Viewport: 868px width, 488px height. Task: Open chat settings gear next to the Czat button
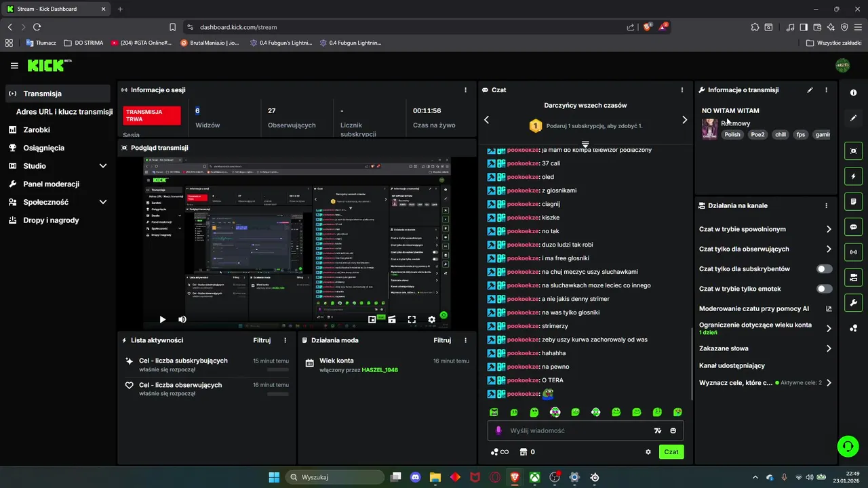click(x=648, y=452)
